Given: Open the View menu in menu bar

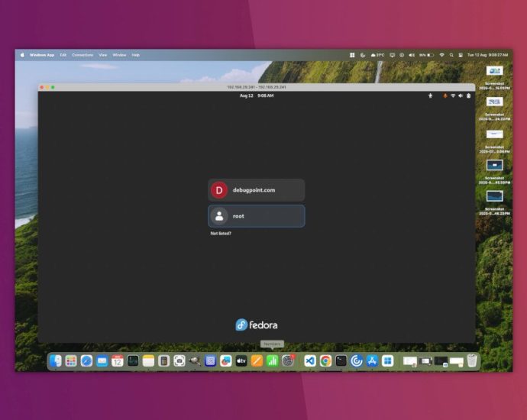Looking at the screenshot, I should (102, 55).
